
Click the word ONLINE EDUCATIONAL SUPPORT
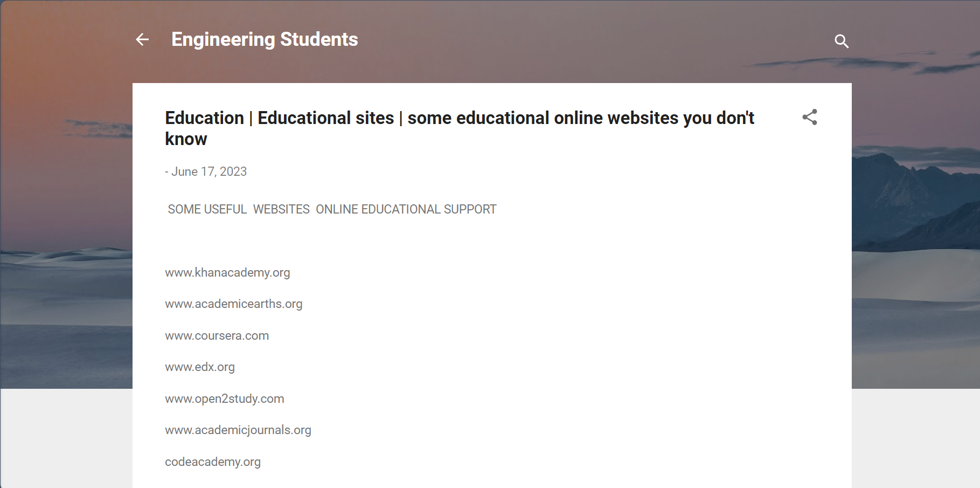point(406,209)
